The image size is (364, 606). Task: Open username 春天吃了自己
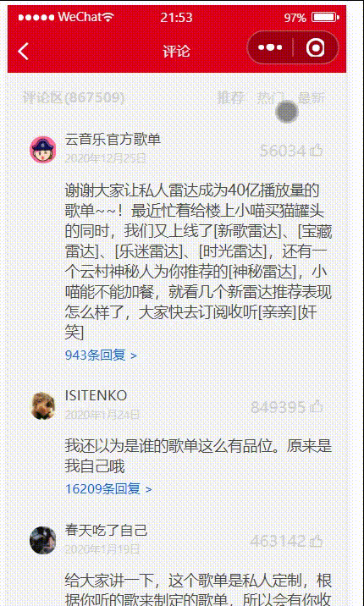coord(107,530)
